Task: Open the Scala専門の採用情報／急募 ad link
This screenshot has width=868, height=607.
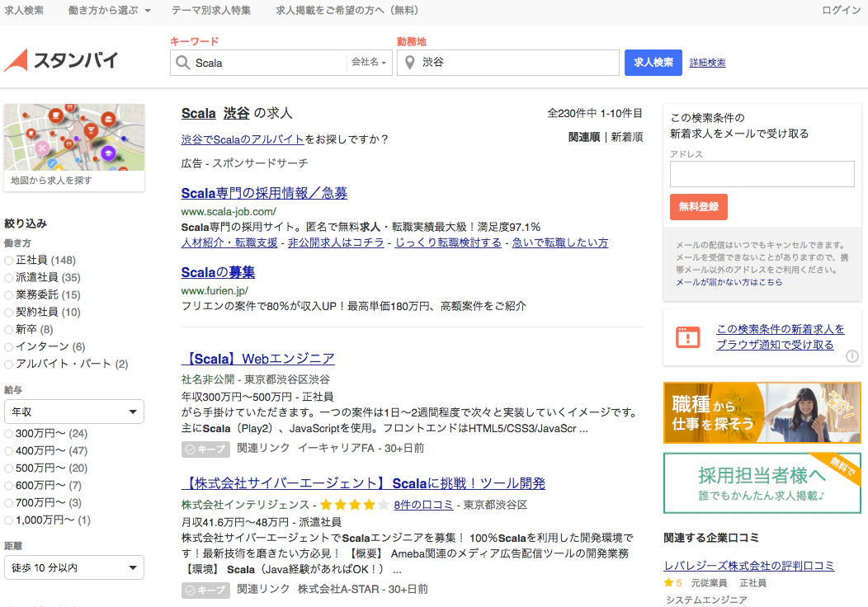Action: coord(264,193)
